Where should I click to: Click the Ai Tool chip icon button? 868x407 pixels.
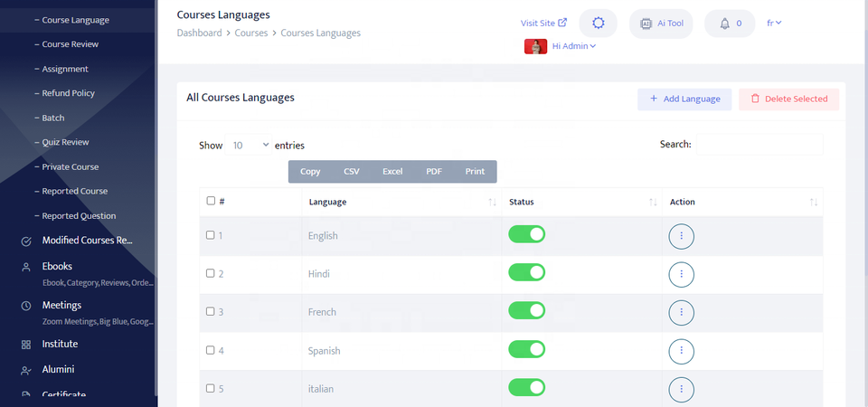click(x=661, y=24)
